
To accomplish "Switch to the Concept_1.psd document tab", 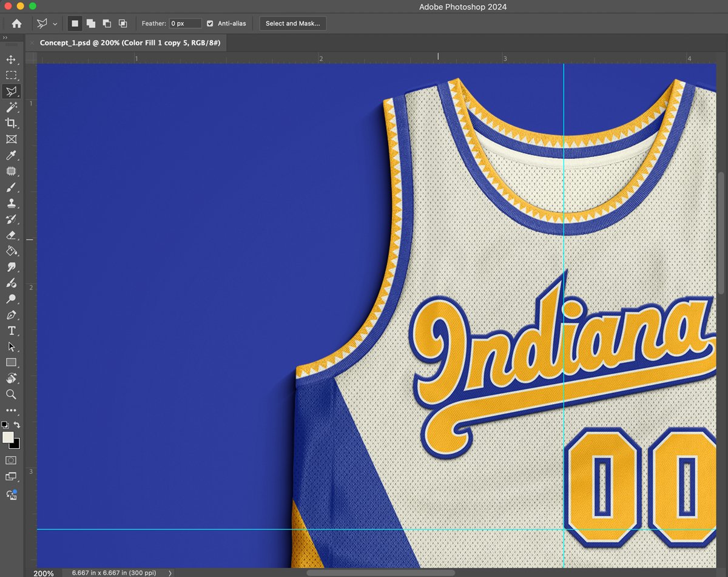I will 130,42.
